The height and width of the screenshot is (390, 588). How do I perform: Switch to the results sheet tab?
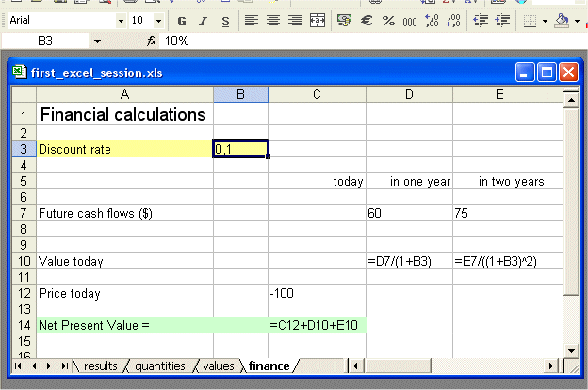pos(102,366)
